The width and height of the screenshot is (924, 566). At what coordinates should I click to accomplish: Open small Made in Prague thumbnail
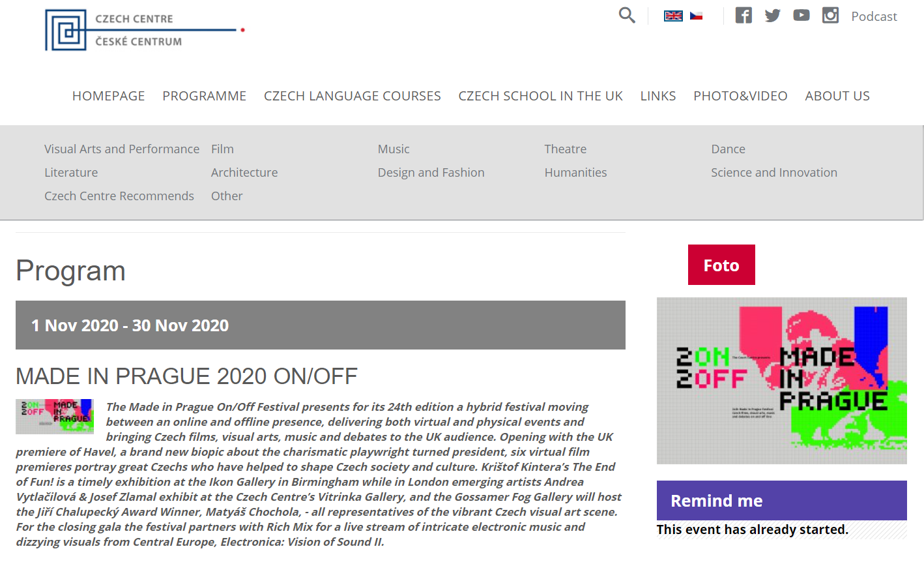tap(55, 417)
